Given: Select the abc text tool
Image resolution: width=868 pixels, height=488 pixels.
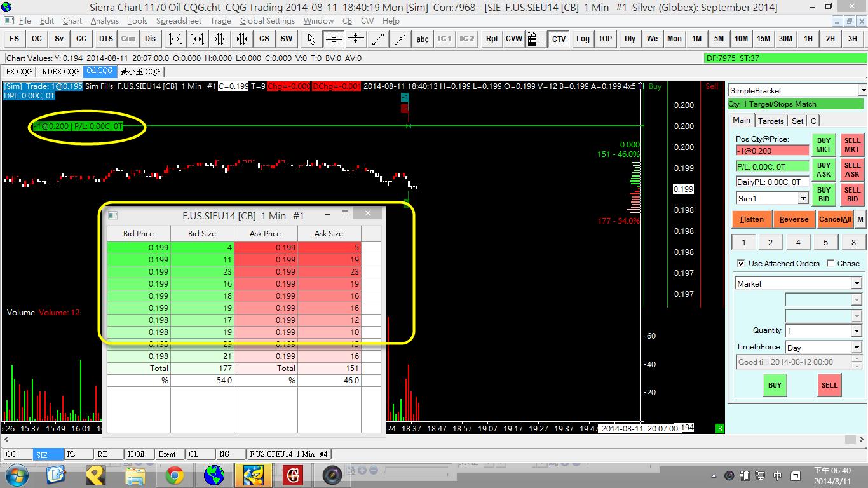Looking at the screenshot, I should click(423, 39).
